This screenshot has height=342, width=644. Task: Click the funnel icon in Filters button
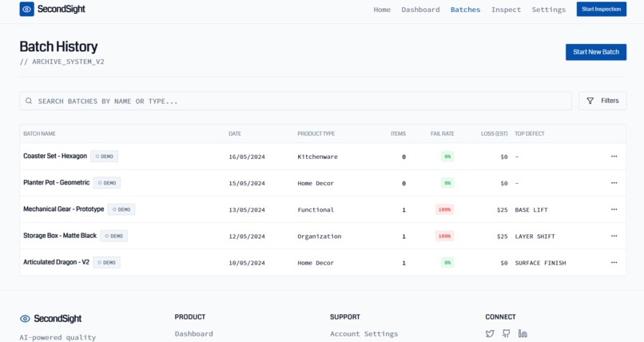(590, 101)
